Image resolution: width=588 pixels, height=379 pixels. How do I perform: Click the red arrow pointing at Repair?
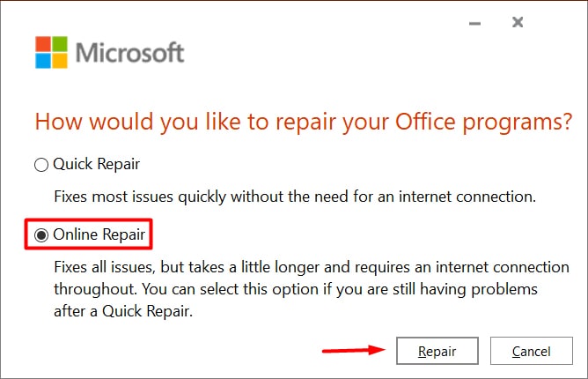354,350
